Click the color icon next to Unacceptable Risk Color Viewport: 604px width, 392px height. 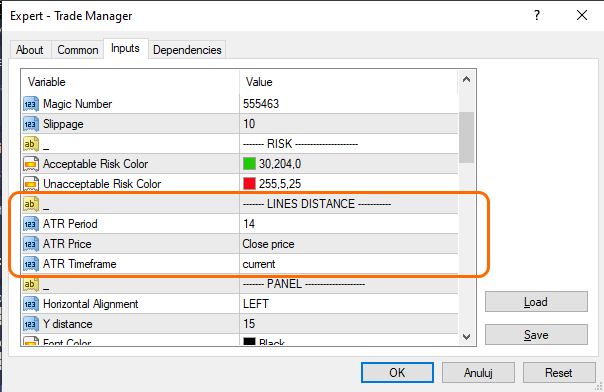pos(31,184)
